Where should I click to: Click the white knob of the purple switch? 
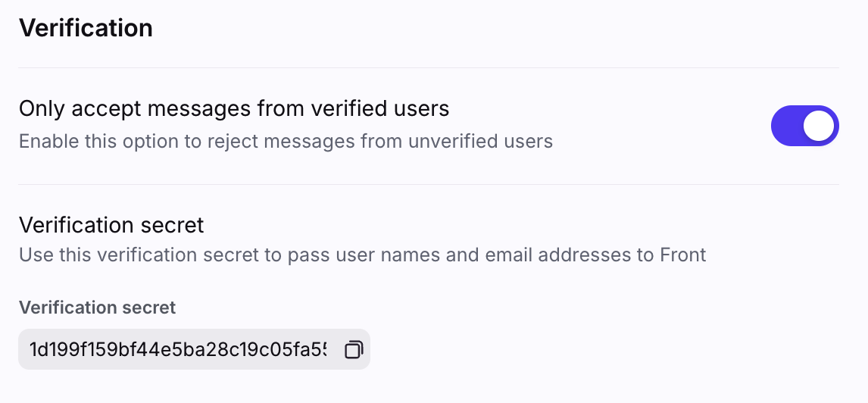pyautogui.click(x=819, y=126)
